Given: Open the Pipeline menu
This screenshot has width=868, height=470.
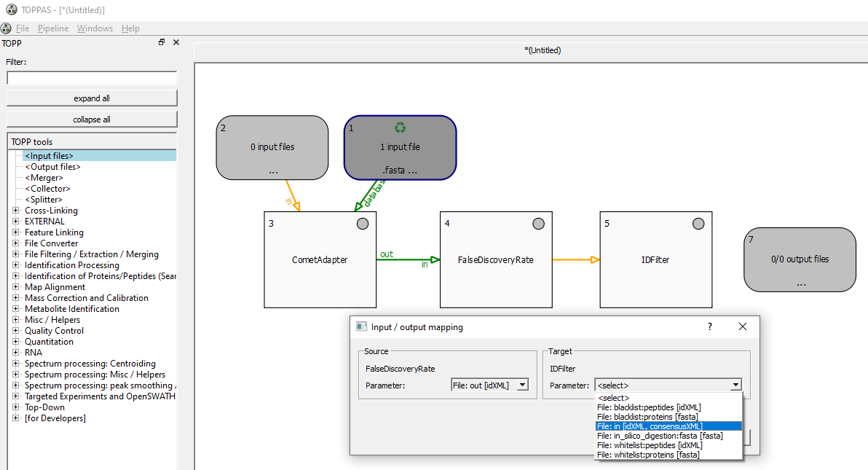Looking at the screenshot, I should click(x=53, y=28).
